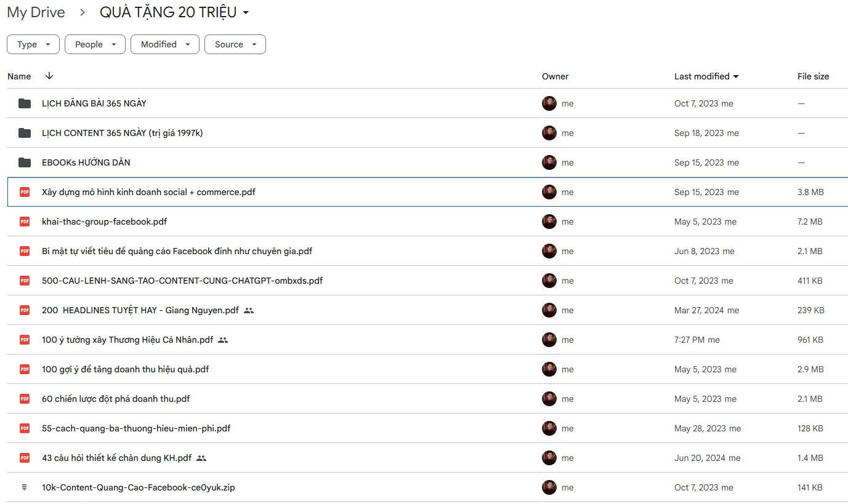Open the Type filter dropdown
The width and height of the screenshot is (848, 504).
[x=33, y=44]
